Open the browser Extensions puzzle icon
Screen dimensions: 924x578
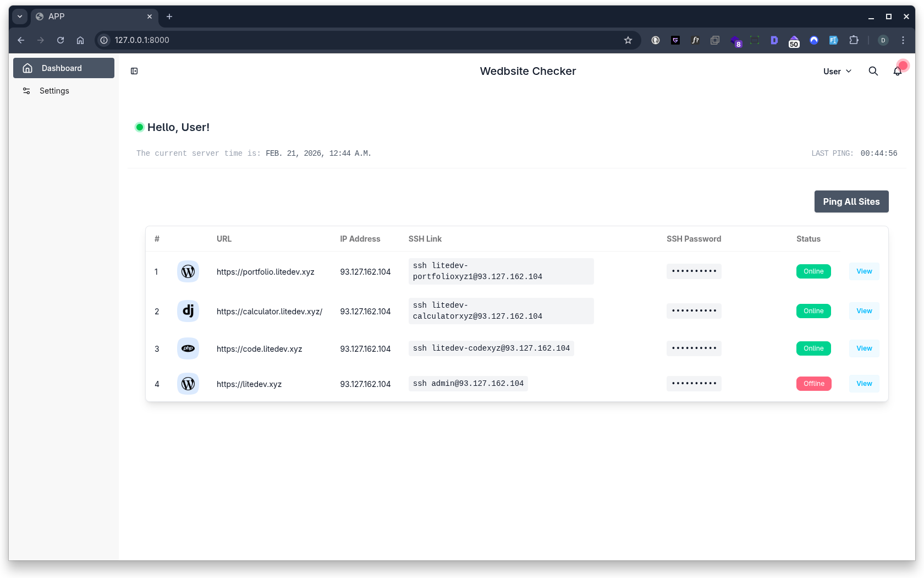click(x=854, y=40)
